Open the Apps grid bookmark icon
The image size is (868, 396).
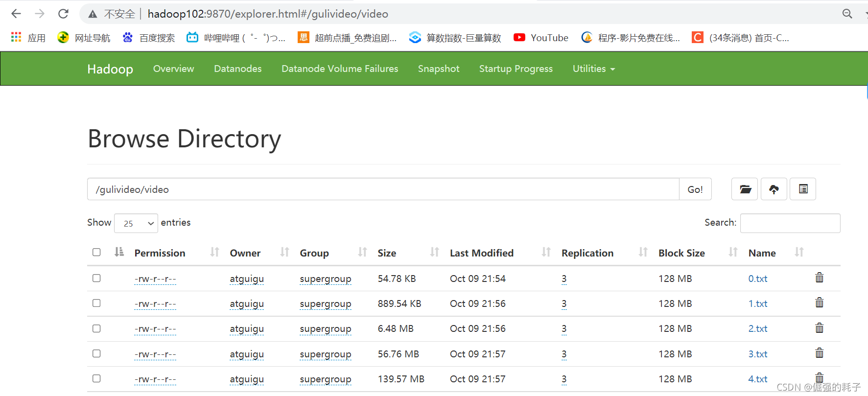click(16, 37)
